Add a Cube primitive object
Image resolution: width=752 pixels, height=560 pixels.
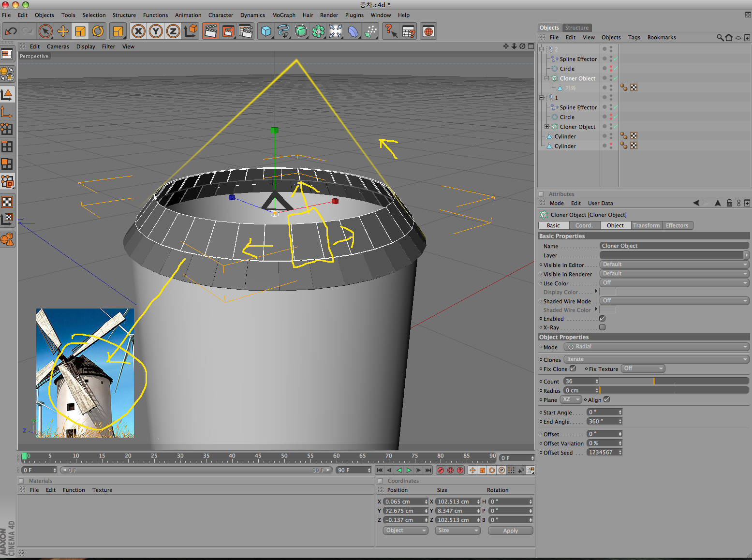[x=266, y=31]
